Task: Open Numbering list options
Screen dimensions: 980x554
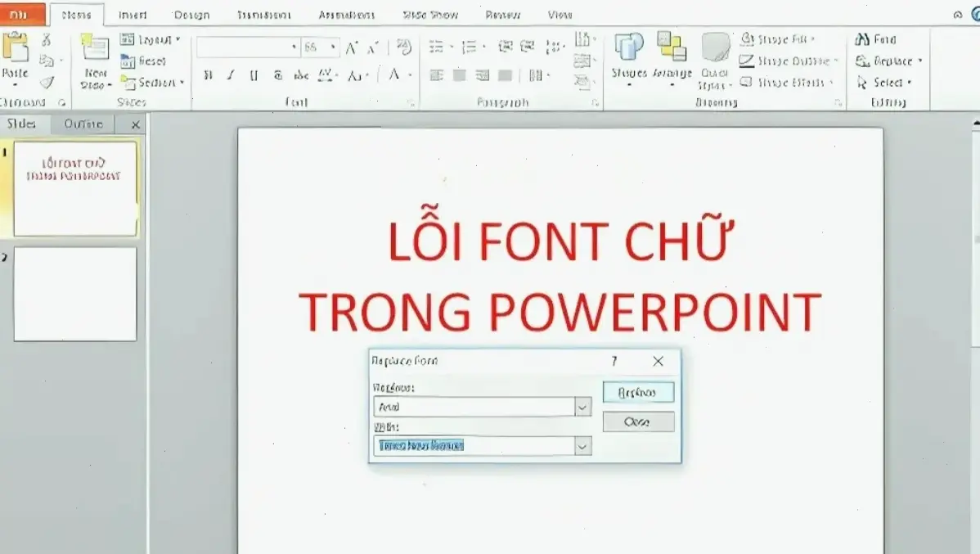Action: [x=473, y=47]
